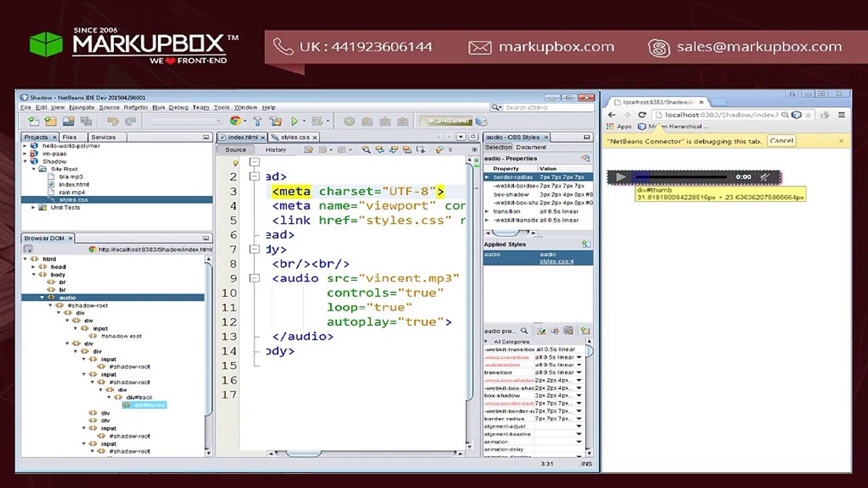
Task: Click the Modern Hierarchical bookmark
Action: pos(672,127)
